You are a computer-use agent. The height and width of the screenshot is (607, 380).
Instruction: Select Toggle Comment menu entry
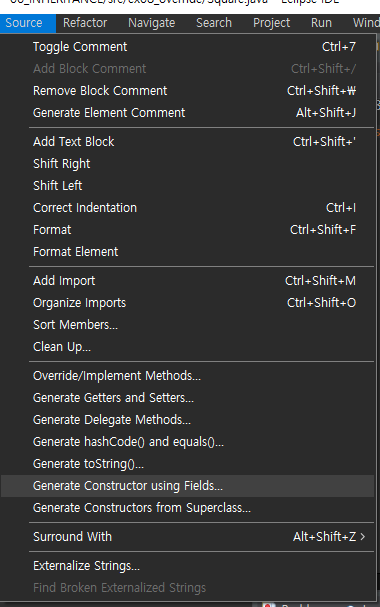coord(188,47)
